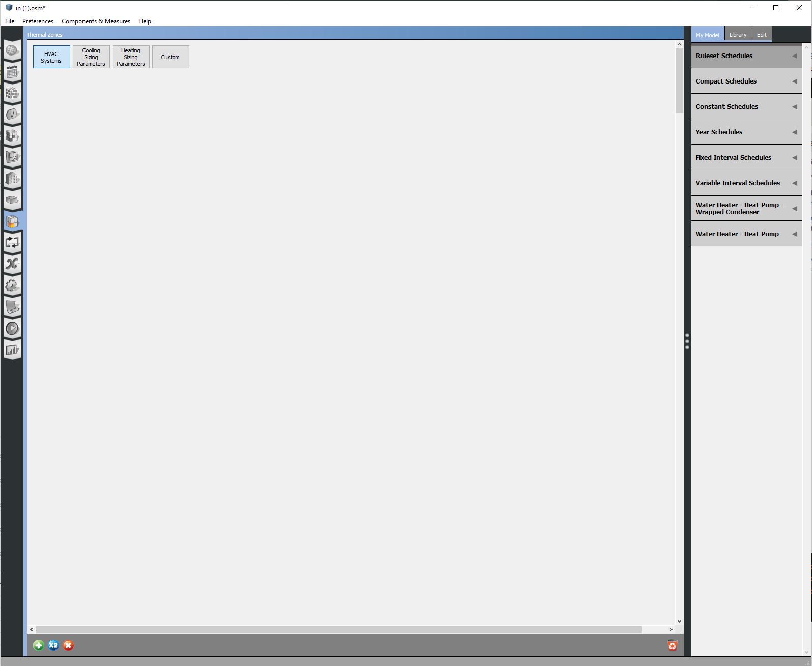Open the Measures scroll tab icon
The image size is (812, 666).
[12, 307]
